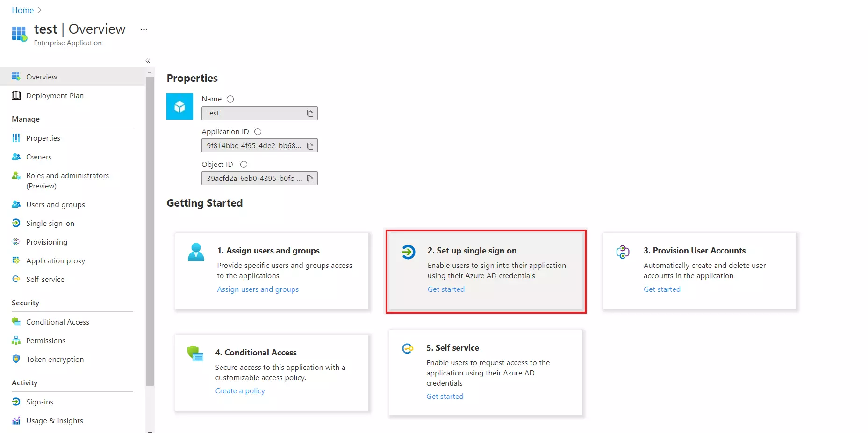The height and width of the screenshot is (433, 868).
Task: Click the '1. Assign users and groups' heading
Action: click(268, 251)
